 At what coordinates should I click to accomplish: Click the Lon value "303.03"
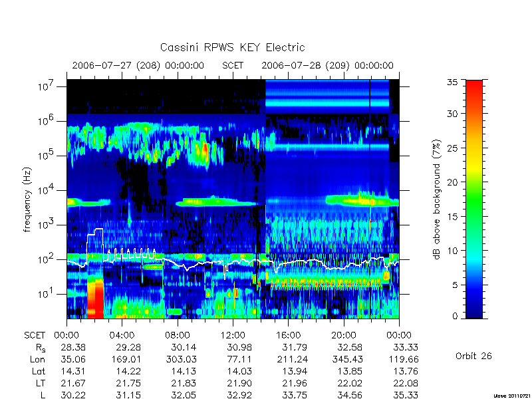(x=182, y=359)
